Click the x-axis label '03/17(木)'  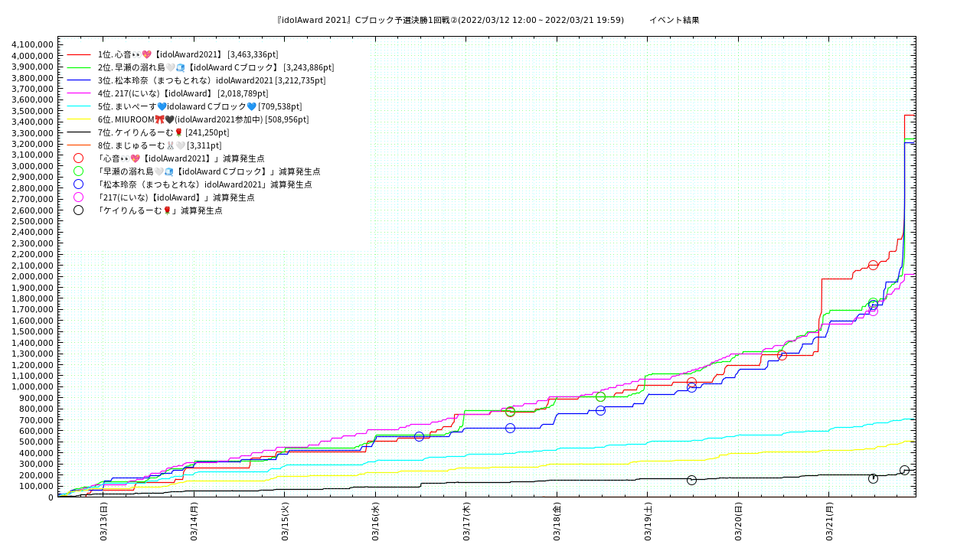[x=466, y=521]
